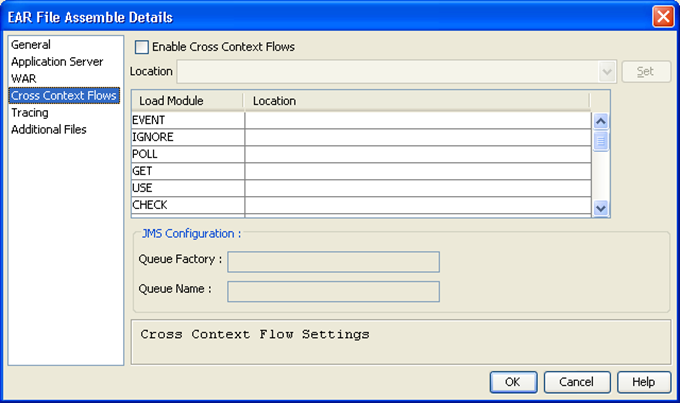The image size is (680, 403).
Task: Enable the Cross Context Flows checkbox
Action: [x=141, y=46]
